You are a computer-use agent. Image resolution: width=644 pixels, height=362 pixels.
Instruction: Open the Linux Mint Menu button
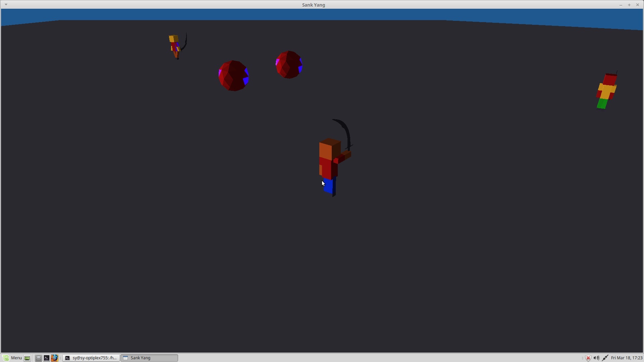pos(13,358)
